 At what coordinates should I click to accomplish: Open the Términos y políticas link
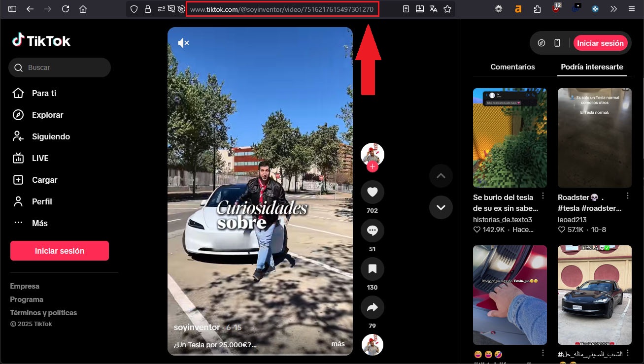(x=43, y=313)
